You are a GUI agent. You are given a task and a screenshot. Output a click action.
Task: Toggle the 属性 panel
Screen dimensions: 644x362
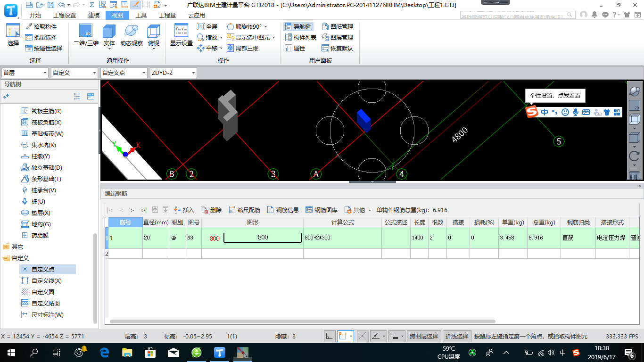pos(296,48)
